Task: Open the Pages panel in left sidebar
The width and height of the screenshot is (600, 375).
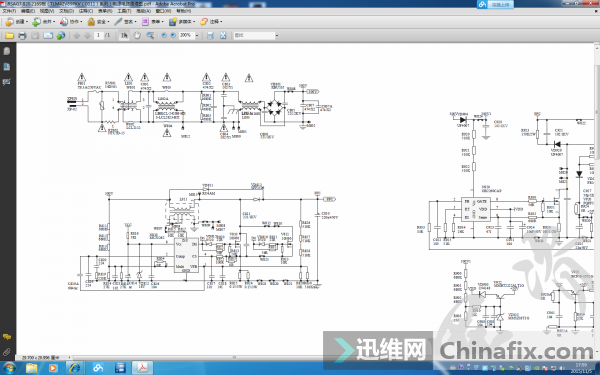Action: (7, 51)
